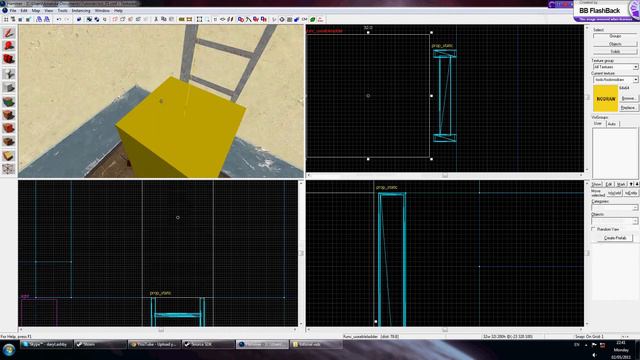The image size is (640, 360).
Task: Toggle 2D grid visibility in toolbar
Action: coord(6,19)
